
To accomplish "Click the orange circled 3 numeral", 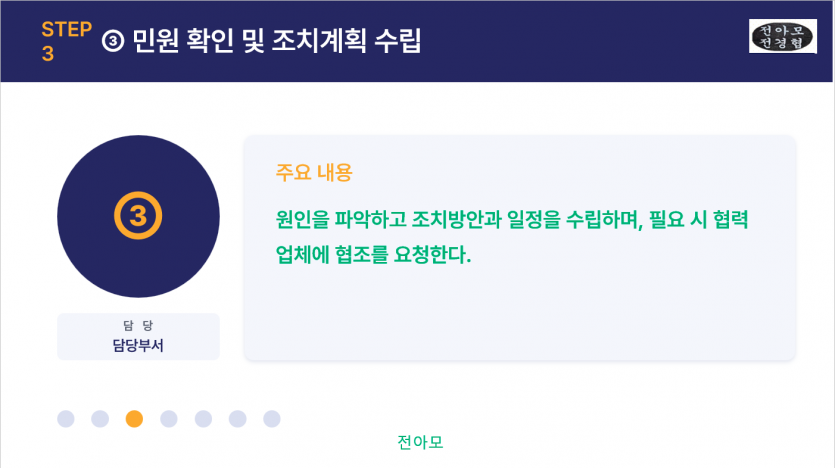I will (138, 216).
